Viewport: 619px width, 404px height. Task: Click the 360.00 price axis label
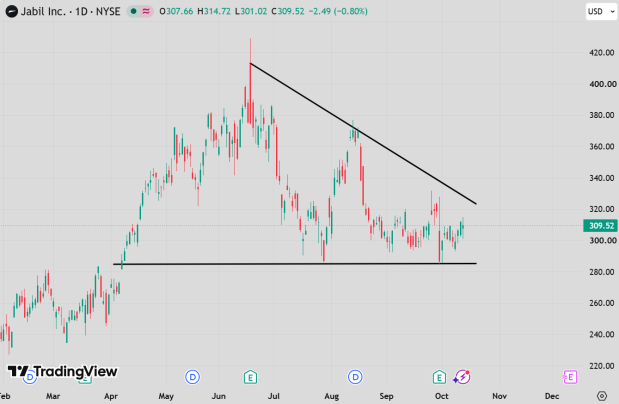[x=602, y=147]
